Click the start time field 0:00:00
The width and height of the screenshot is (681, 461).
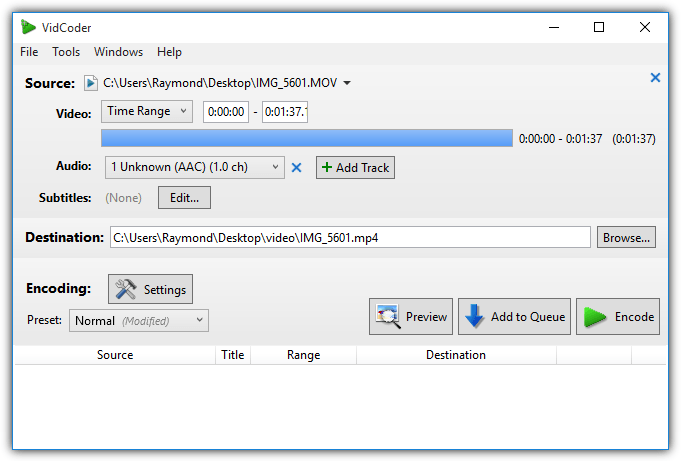coord(226,112)
